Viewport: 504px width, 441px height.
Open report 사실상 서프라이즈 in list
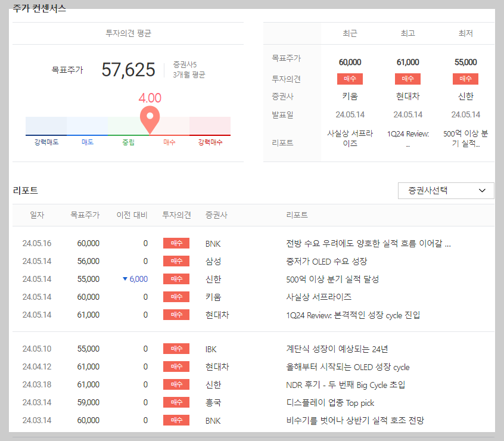(319, 297)
